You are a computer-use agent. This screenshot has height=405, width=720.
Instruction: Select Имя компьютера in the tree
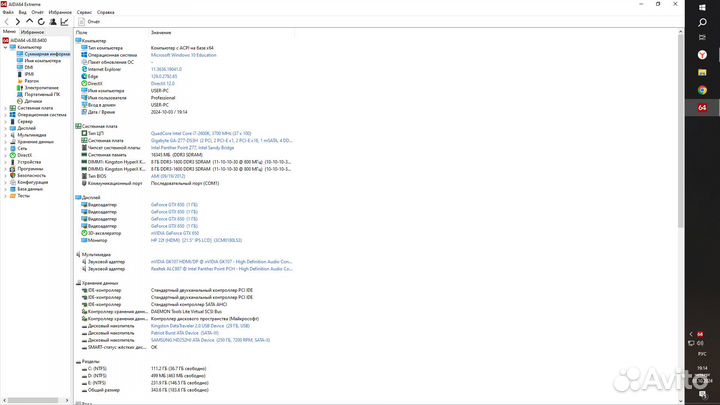pos(42,61)
